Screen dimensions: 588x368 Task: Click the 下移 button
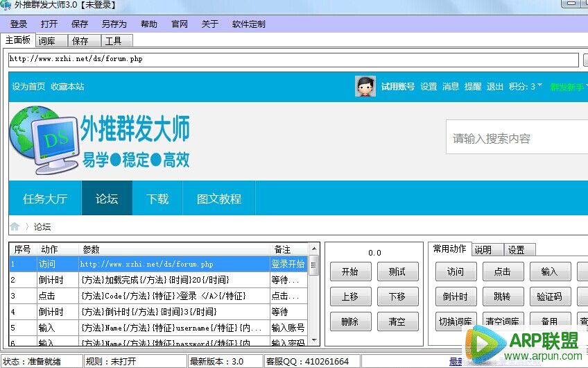click(397, 296)
